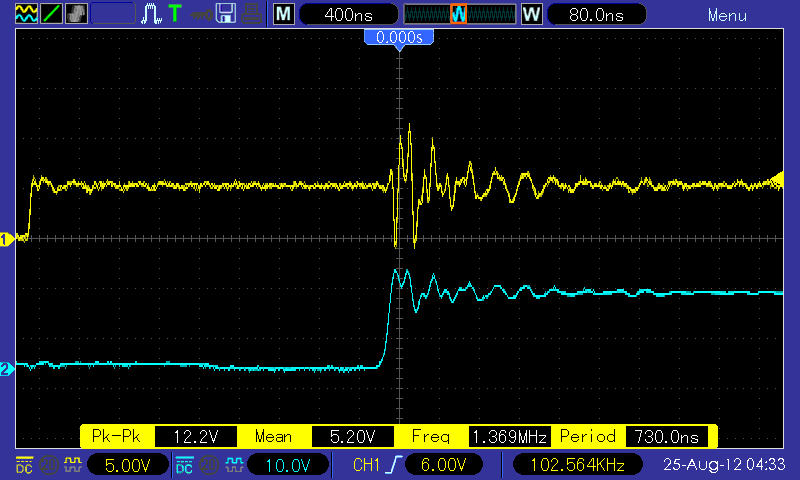Screen dimensions: 800x480
Task: Click the cyan CH2 DC coupling icon
Action: coord(184,465)
